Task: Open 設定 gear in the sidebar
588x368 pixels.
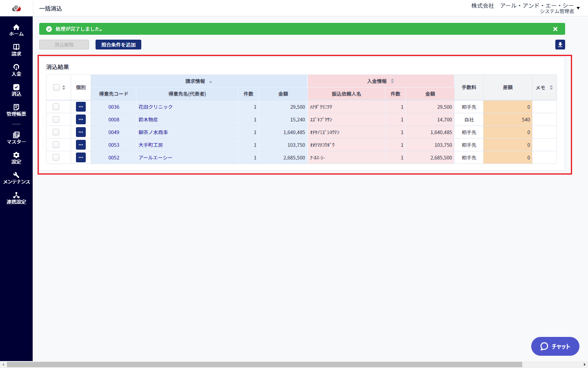Action: tap(16, 158)
